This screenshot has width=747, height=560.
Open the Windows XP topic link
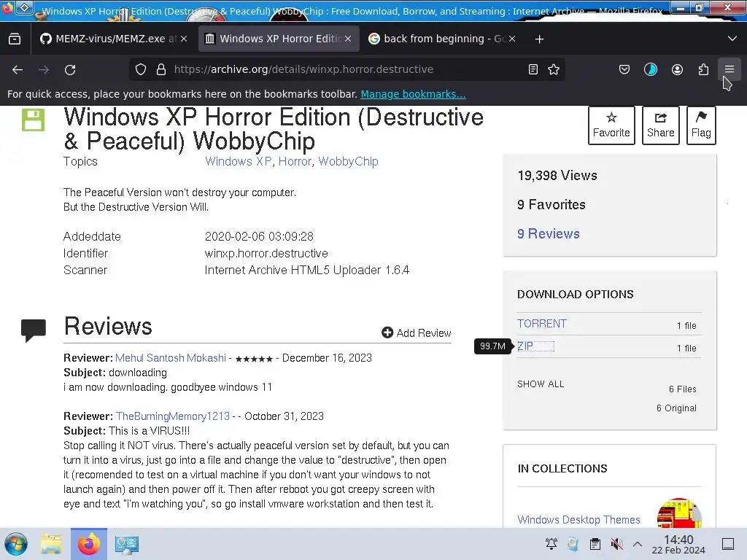(239, 161)
